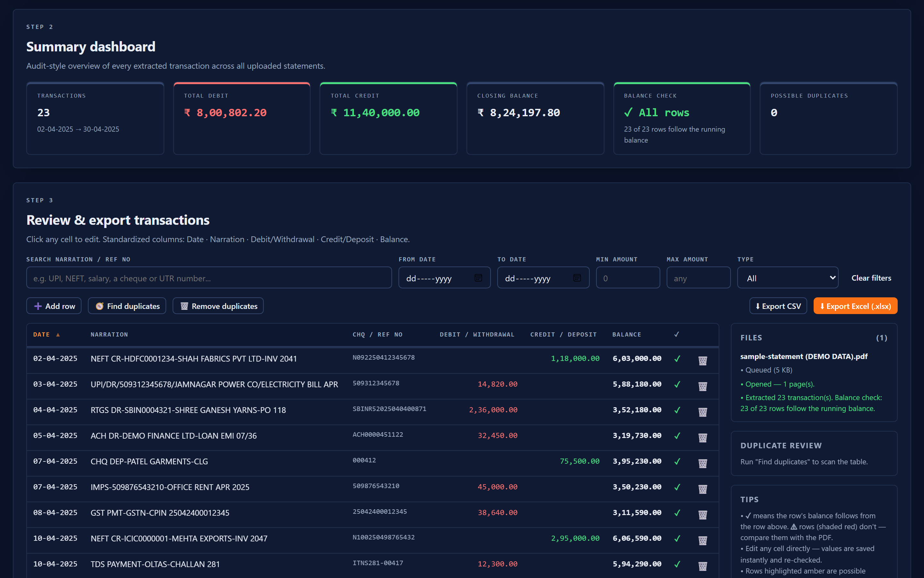Click the Min Amount field
The image size is (924, 578).
tap(628, 278)
